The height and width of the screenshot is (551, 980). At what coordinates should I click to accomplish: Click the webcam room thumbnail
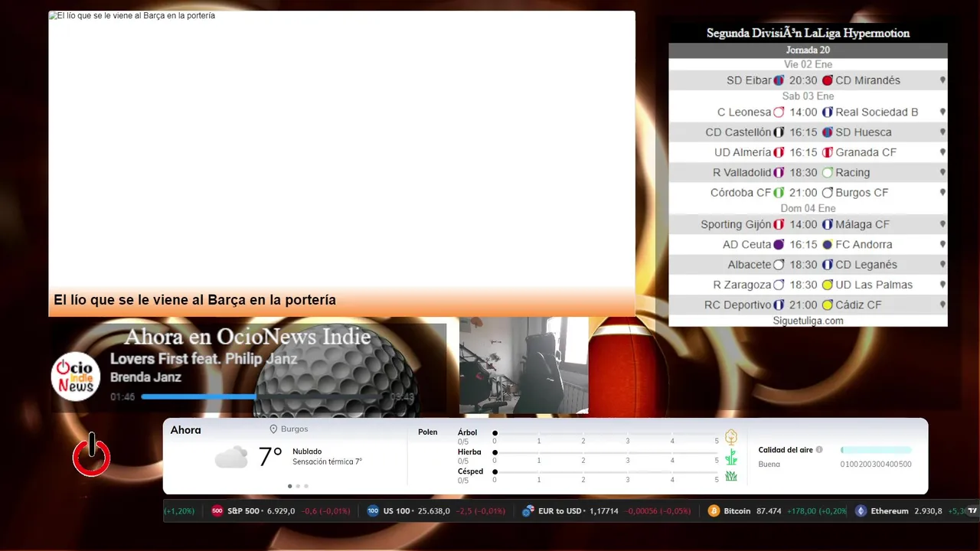(524, 365)
